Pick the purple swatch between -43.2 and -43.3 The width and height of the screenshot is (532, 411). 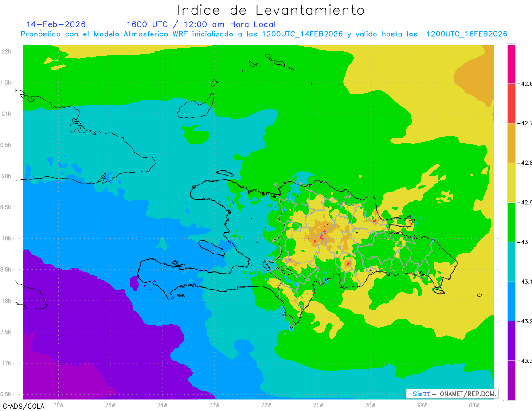click(511, 341)
